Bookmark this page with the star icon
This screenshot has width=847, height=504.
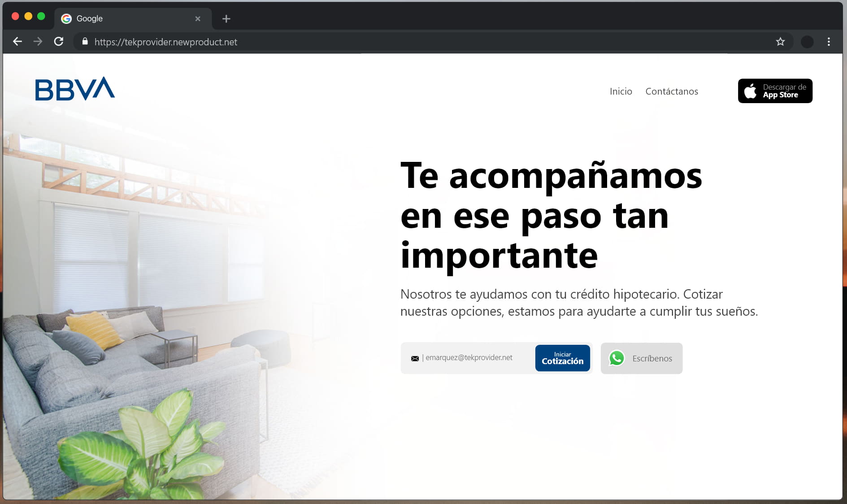(x=780, y=42)
